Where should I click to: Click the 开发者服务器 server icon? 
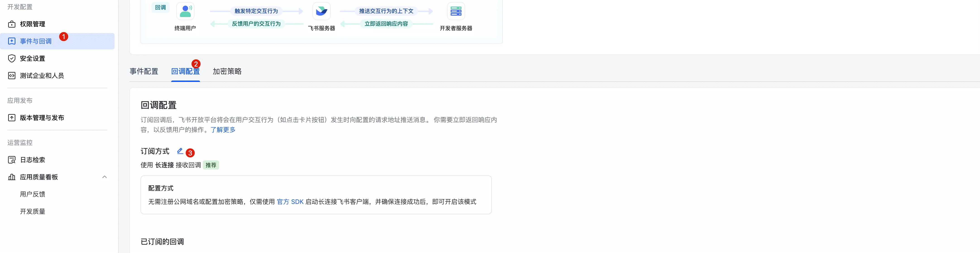tap(456, 11)
